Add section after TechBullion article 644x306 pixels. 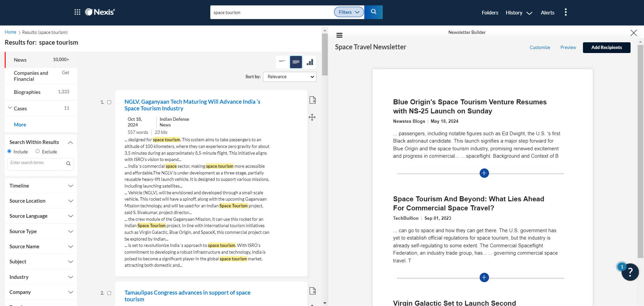pos(484,277)
